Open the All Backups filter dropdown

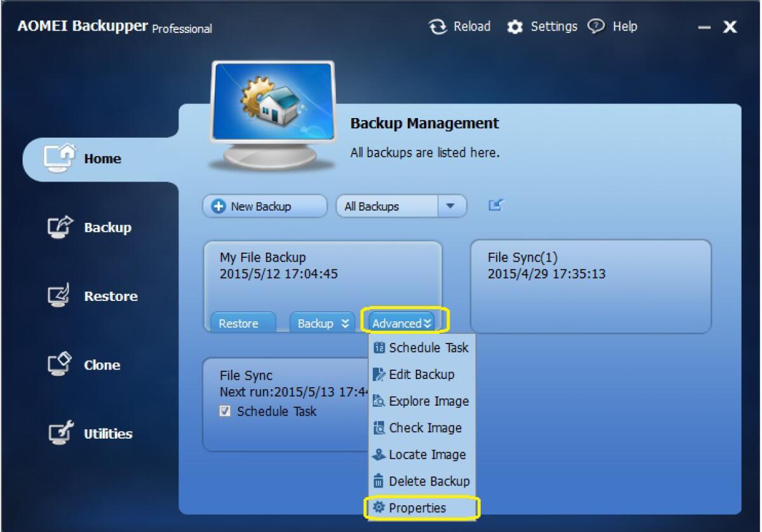click(x=451, y=206)
